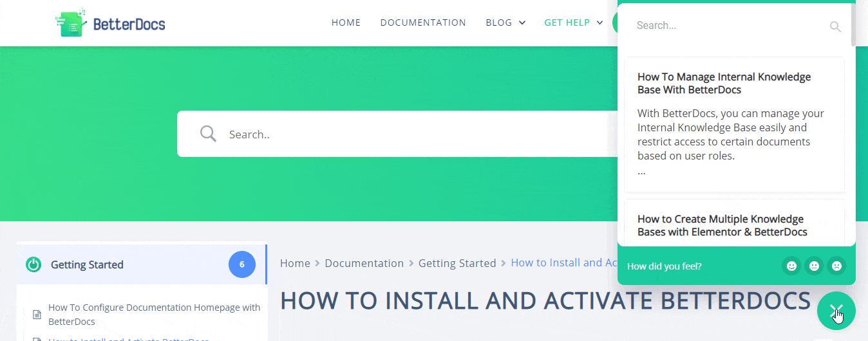Close the help widget with X button
This screenshot has height=341, width=868.
[836, 311]
